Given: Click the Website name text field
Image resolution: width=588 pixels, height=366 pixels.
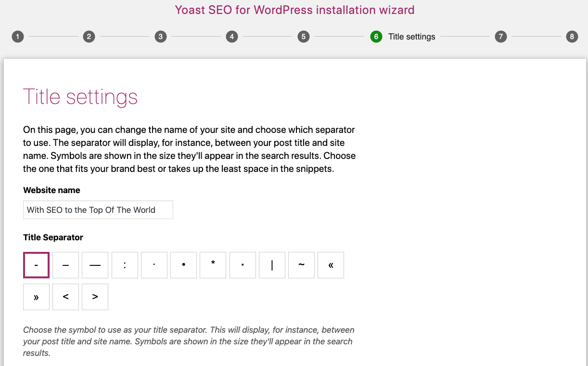Looking at the screenshot, I should [98, 210].
